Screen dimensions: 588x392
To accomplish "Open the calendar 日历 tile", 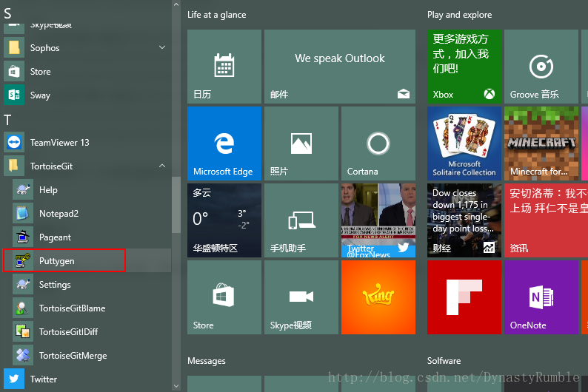I will point(224,67).
